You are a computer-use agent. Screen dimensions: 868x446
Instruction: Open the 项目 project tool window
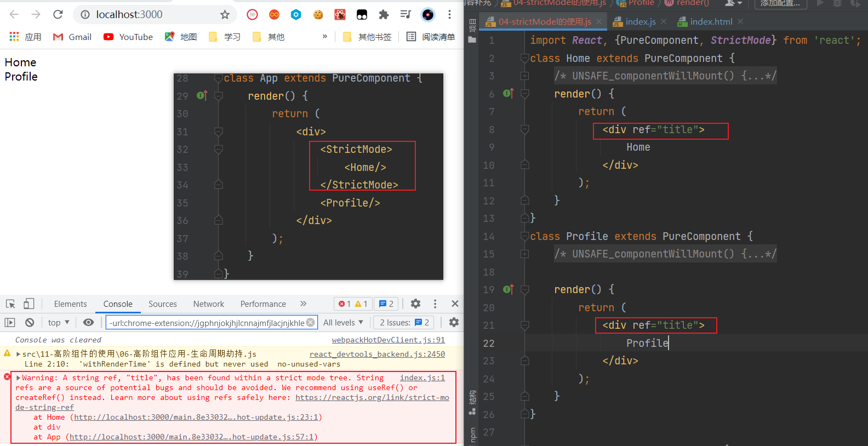tap(472, 31)
